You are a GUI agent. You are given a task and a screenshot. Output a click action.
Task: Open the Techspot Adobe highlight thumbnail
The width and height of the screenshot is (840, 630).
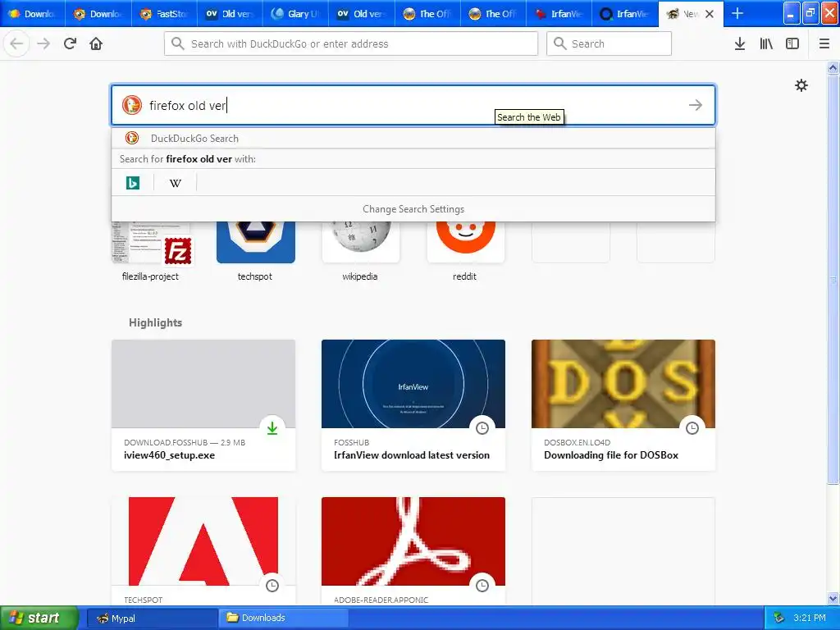[203, 541]
